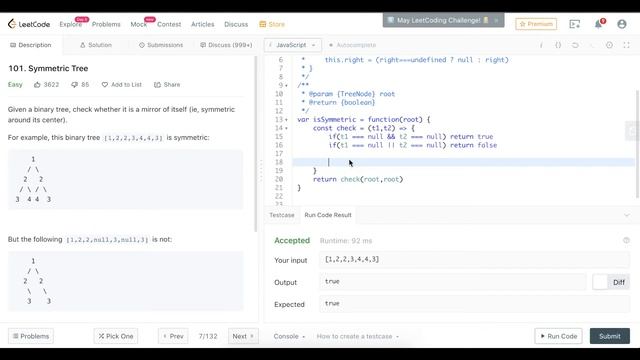The height and width of the screenshot is (360, 640).
Task: Open the Discuss (999+) tab
Action: [x=226, y=45]
